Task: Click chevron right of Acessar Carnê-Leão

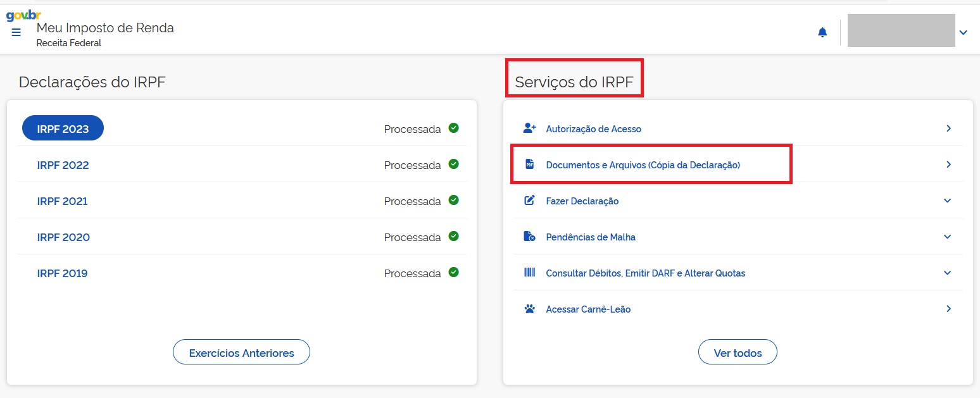Action: point(948,309)
